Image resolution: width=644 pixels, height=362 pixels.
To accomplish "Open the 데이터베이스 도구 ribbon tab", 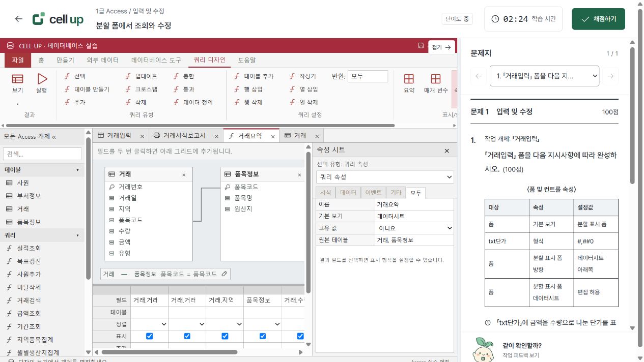I will click(156, 60).
